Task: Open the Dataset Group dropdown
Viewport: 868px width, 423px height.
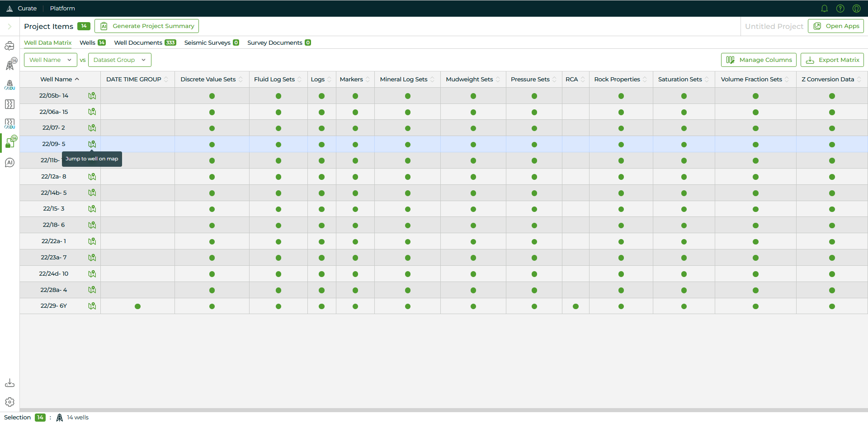Action: click(x=119, y=60)
